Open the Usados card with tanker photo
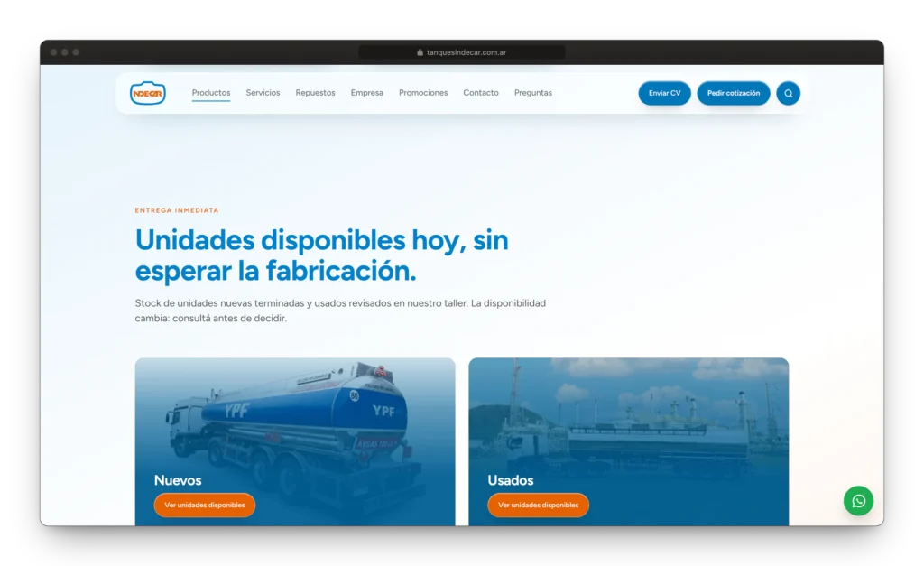 click(x=628, y=441)
